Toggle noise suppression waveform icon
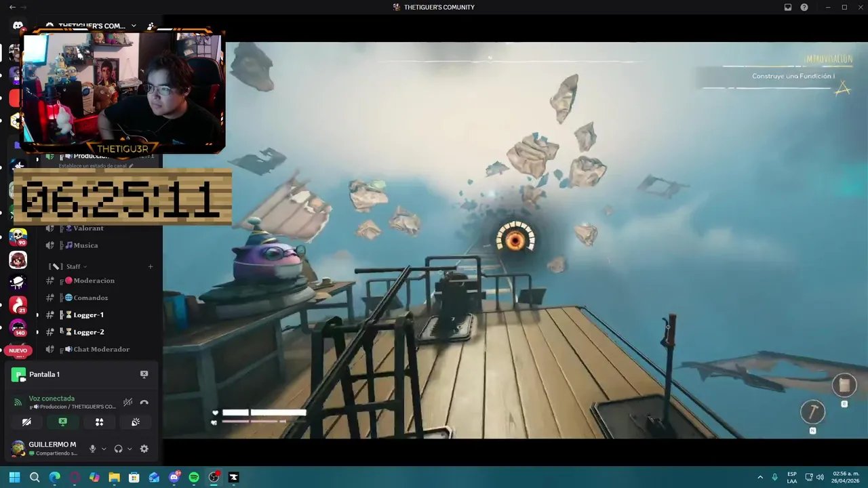 [127, 402]
